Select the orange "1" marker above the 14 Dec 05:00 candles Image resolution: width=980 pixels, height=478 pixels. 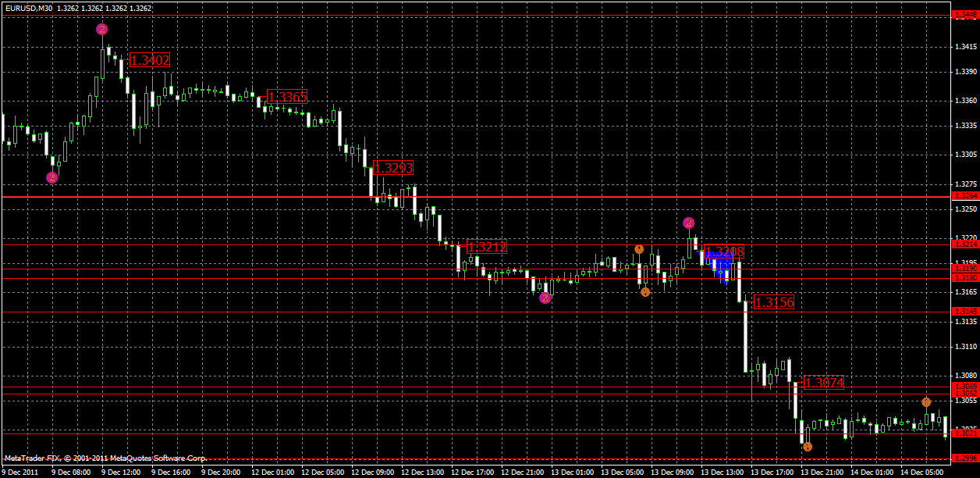click(x=927, y=402)
